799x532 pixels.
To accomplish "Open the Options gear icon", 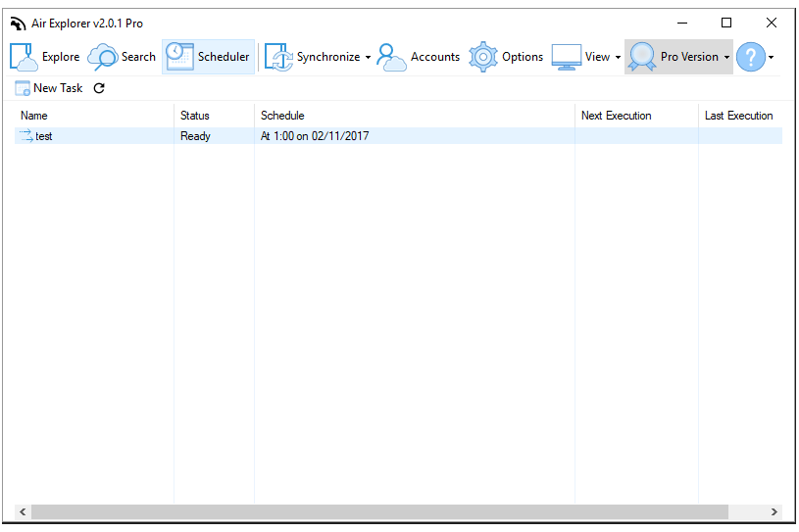I will click(482, 57).
